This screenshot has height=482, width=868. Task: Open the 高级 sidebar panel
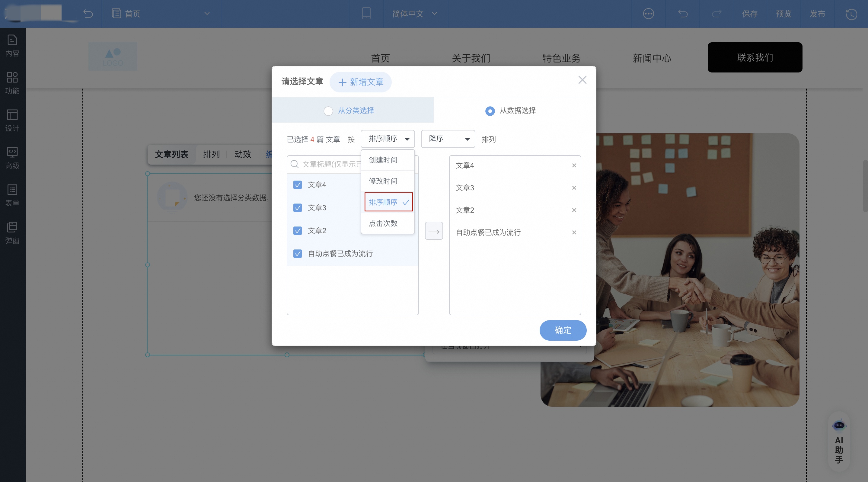[x=12, y=157]
